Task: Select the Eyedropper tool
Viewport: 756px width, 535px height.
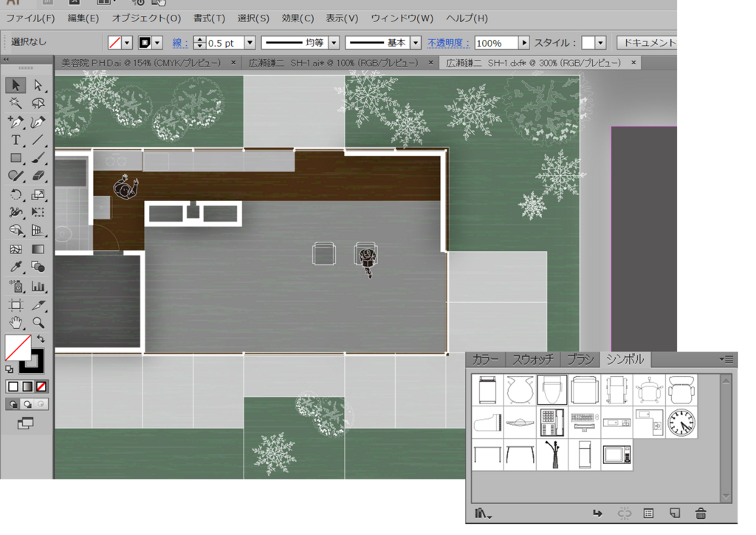Action: 16,267
